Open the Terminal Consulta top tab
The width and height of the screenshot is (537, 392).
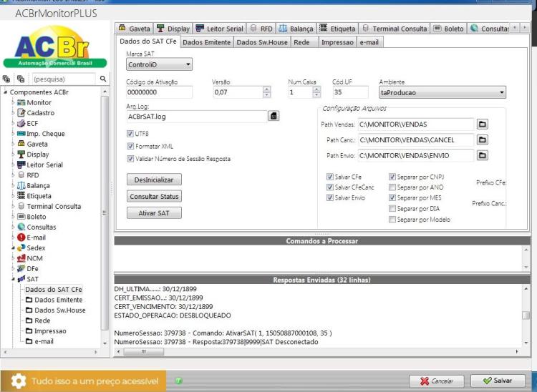pos(395,29)
